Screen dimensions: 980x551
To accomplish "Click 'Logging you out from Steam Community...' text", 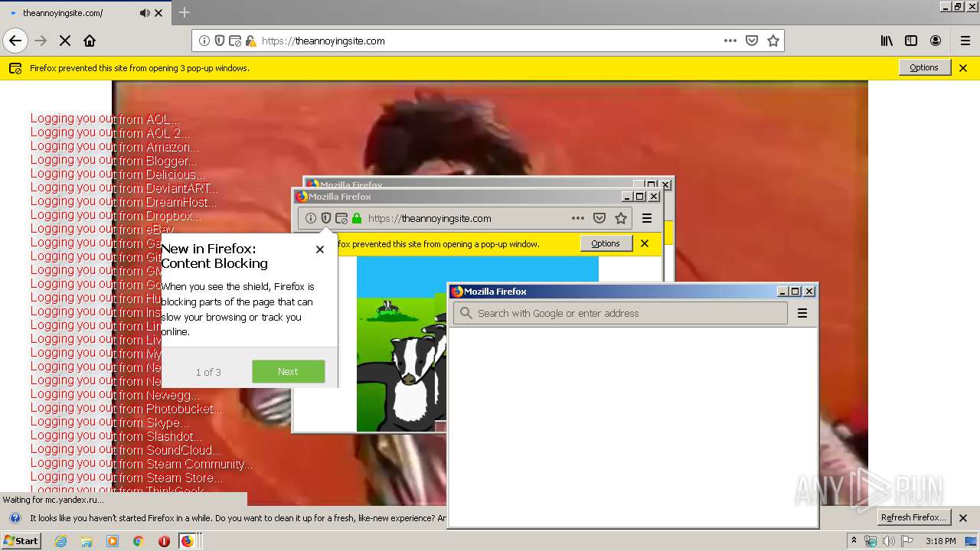I will click(142, 464).
